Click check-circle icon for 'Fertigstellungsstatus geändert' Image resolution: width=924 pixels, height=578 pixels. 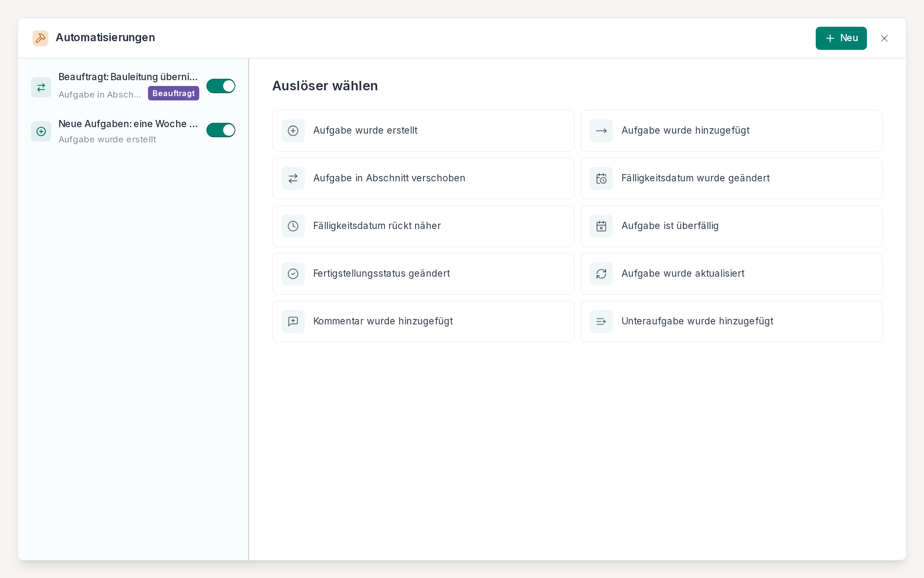pyautogui.click(x=293, y=274)
